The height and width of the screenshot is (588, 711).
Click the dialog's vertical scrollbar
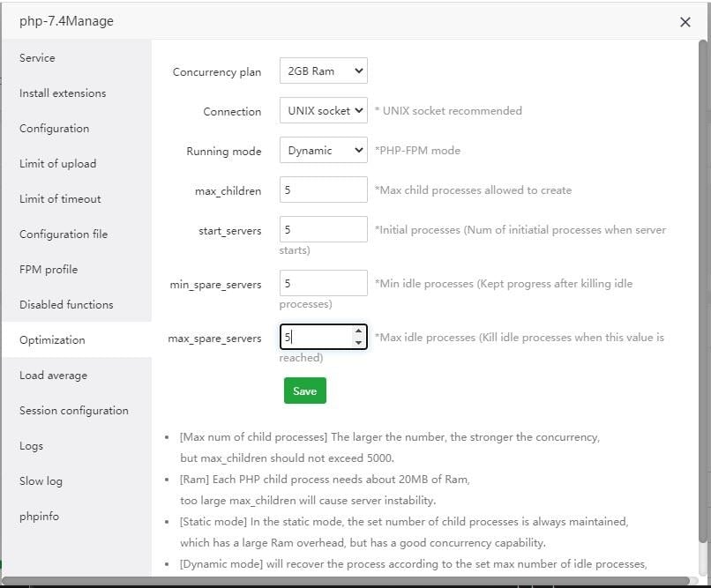pyautogui.click(x=703, y=264)
